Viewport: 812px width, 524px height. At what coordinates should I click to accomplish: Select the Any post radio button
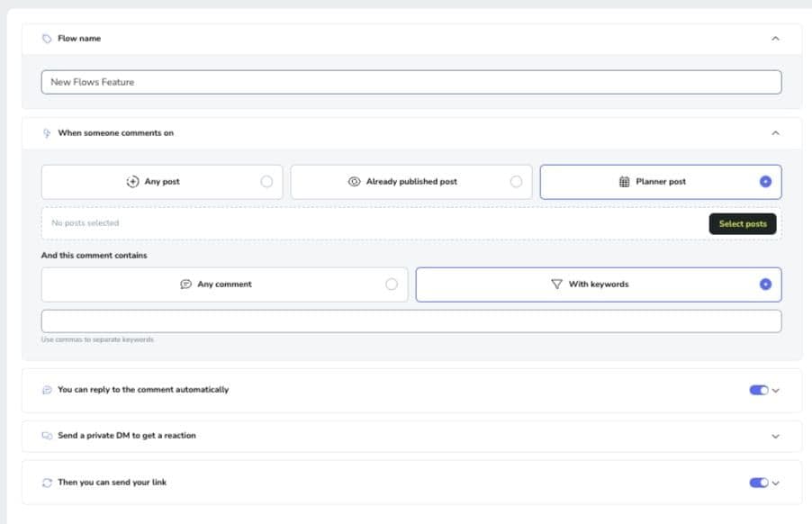pos(266,182)
